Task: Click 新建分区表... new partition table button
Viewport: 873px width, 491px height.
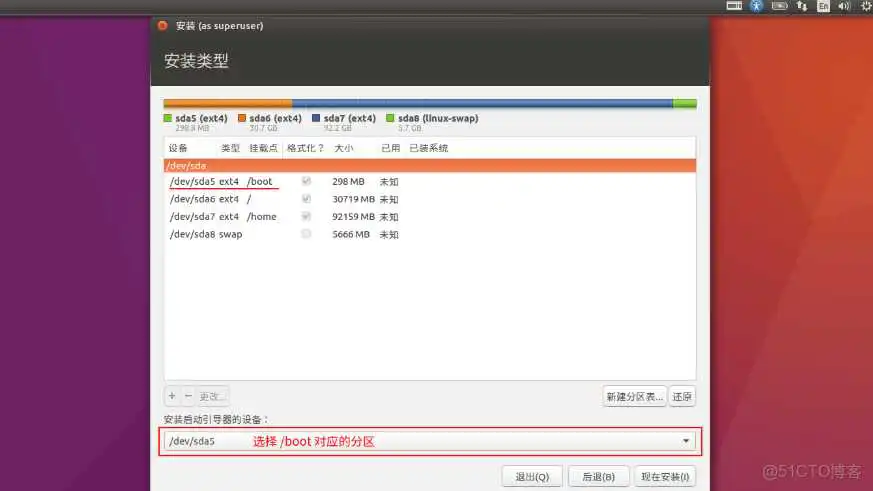Action: pos(634,396)
